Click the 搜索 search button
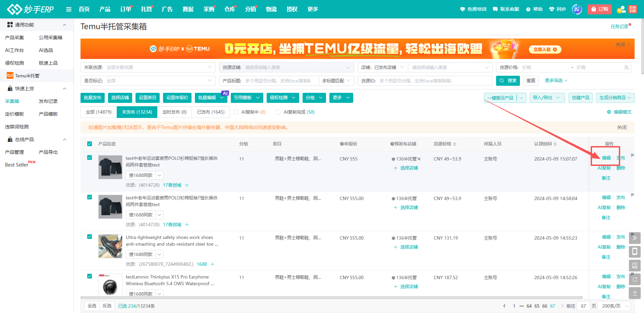Viewport: 644px width, 313px height. pos(508,81)
